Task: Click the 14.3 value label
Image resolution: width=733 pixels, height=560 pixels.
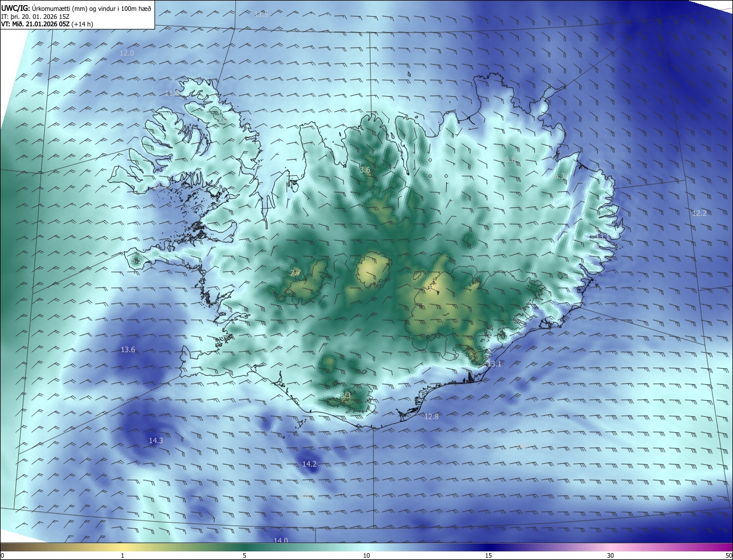Action: point(156,440)
